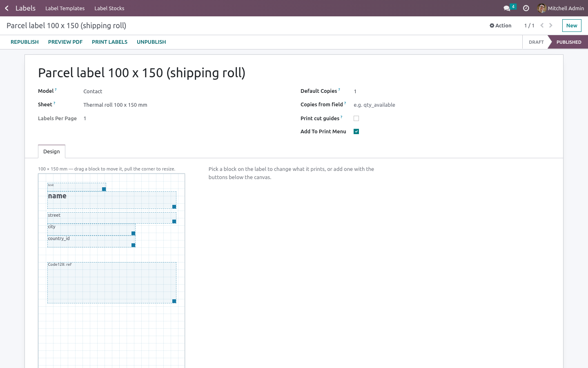Open Mitchell Admin user menu

561,8
